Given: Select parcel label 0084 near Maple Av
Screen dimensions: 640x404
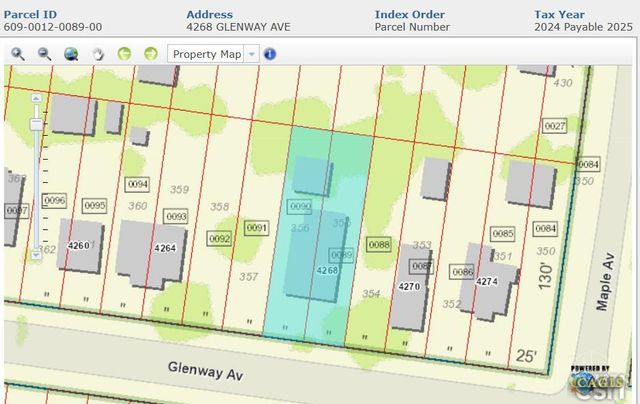Looking at the screenshot, I should point(545,228).
